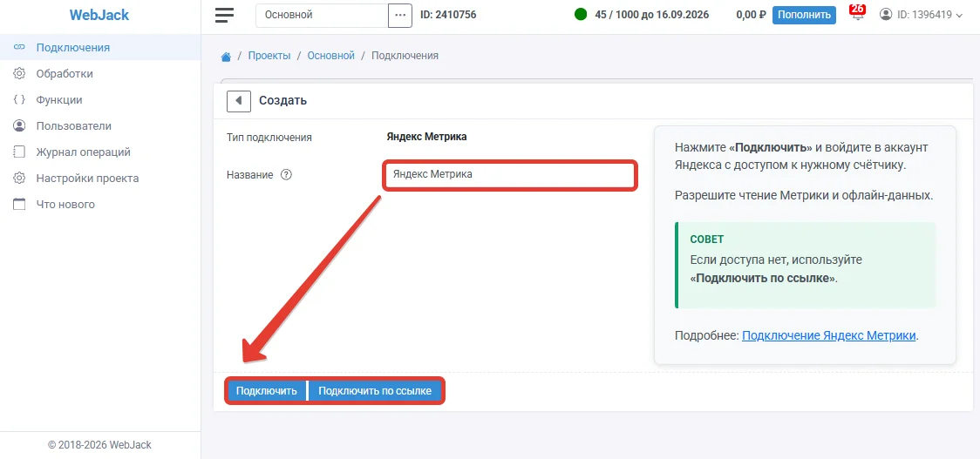The width and height of the screenshot is (980, 459).
Task: Click the Пополнить balance button
Action: click(805, 15)
